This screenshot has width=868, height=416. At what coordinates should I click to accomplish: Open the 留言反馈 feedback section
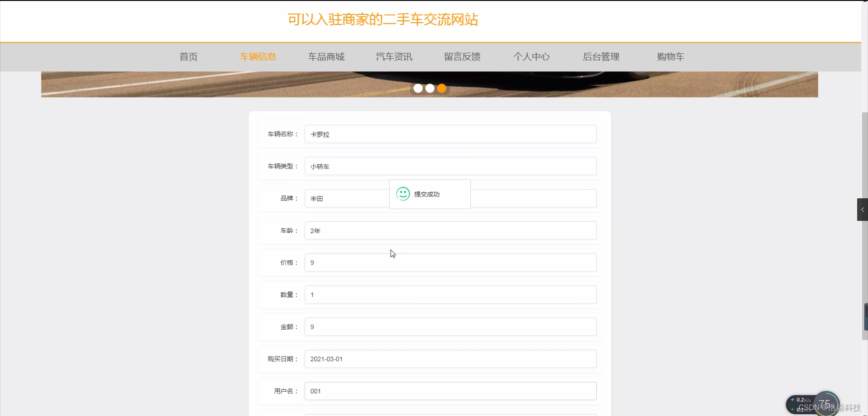[x=462, y=57]
